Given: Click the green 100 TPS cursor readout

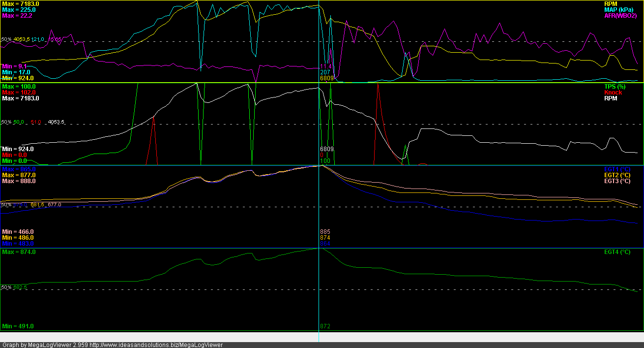Looking at the screenshot, I should pyautogui.click(x=325, y=161).
